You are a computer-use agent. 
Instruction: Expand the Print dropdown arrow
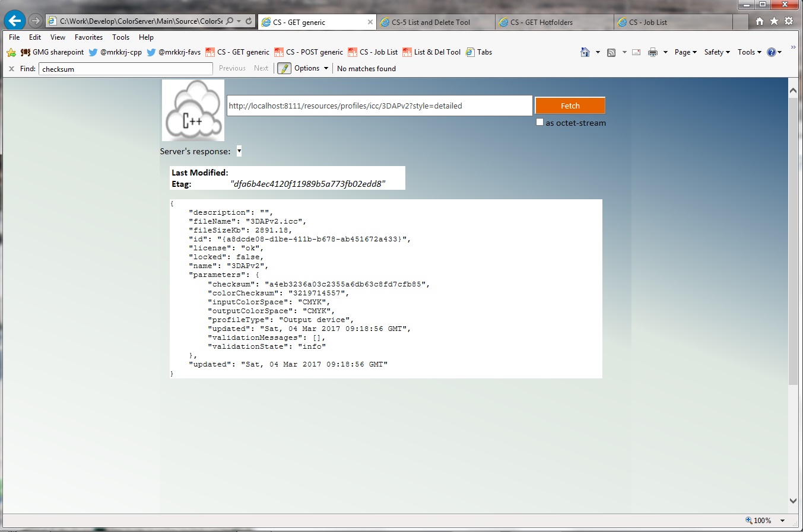tap(665, 52)
